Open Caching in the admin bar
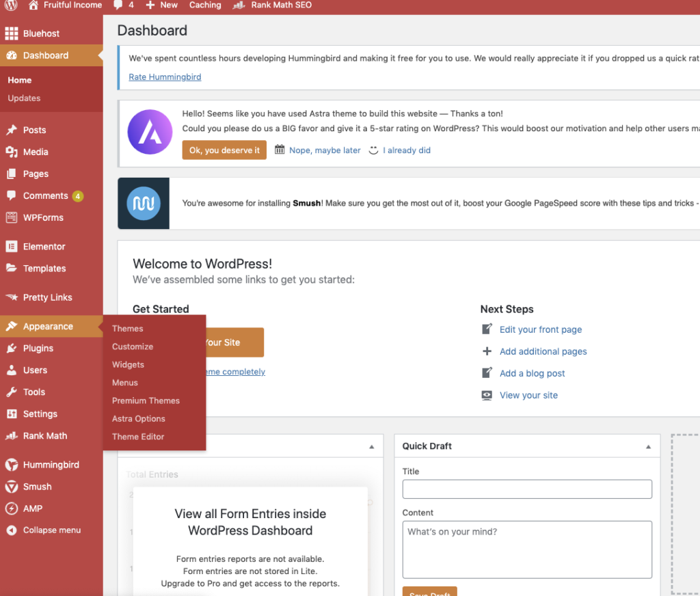This screenshot has width=700, height=596. click(205, 5)
